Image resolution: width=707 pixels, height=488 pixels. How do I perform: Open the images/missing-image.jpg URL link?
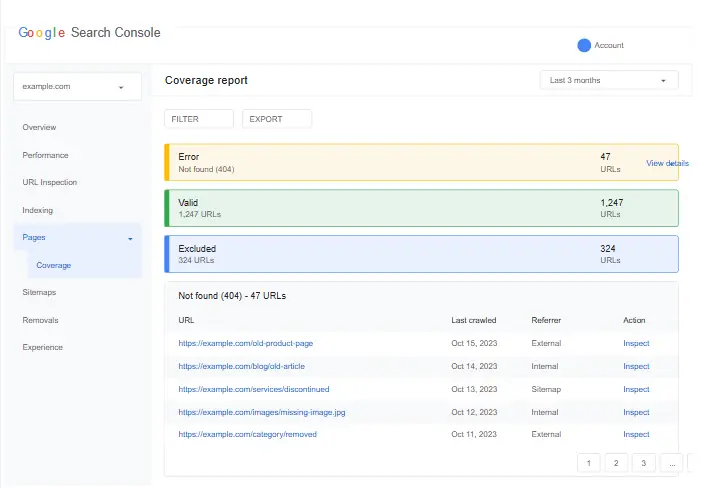coord(262,412)
